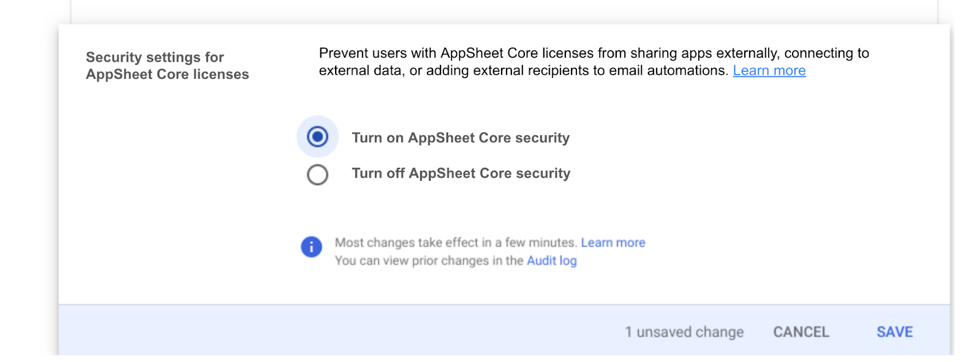The image size is (980, 362).
Task: Click the blue info icon
Action: (x=311, y=247)
